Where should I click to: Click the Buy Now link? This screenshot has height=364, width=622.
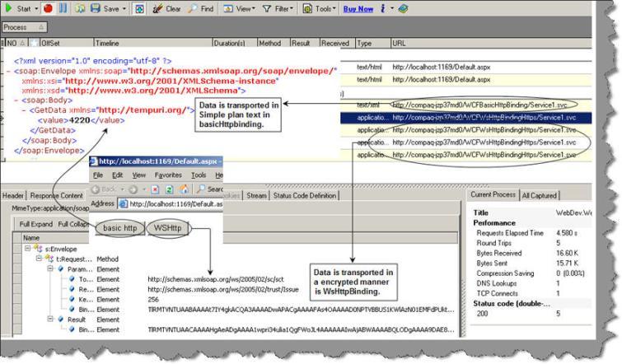coord(358,9)
